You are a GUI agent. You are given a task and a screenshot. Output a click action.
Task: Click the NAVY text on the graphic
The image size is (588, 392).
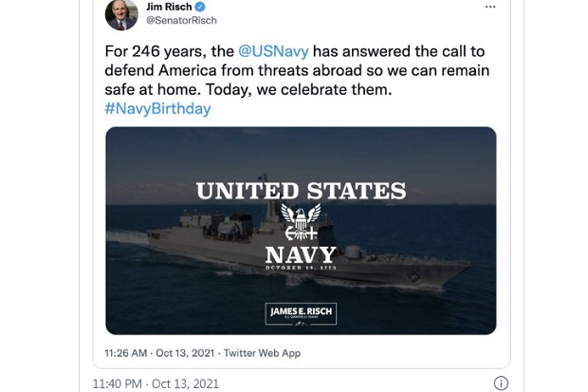pos(301,255)
